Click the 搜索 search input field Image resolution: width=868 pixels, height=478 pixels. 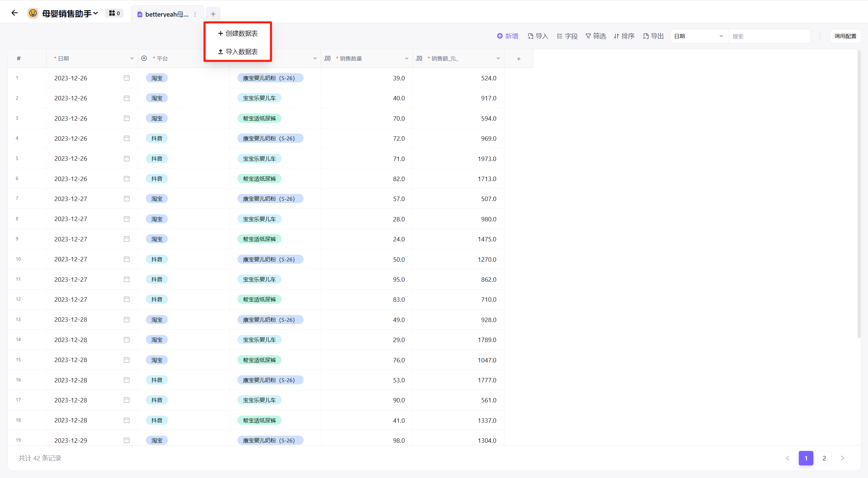(x=769, y=36)
